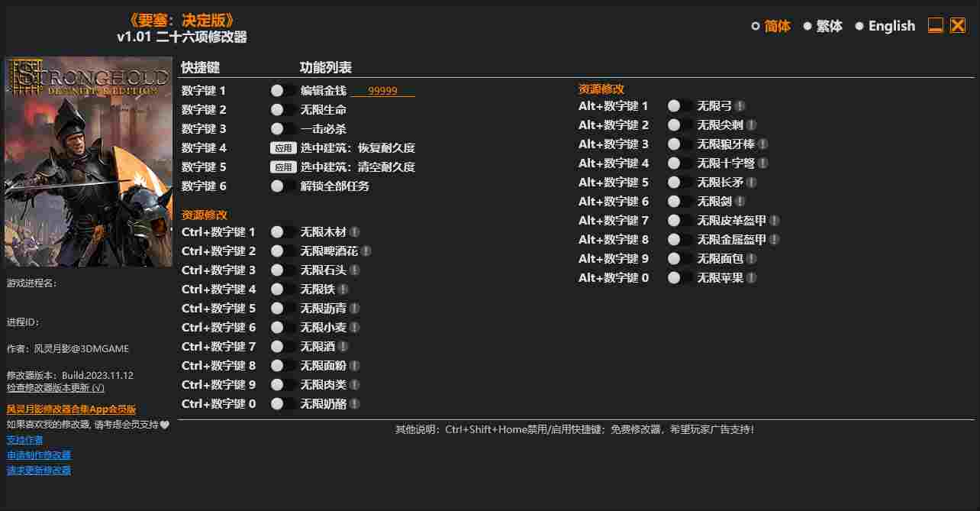The image size is (980, 511).
Task: Toggle the 编辑金钱 switch
Action: [283, 90]
